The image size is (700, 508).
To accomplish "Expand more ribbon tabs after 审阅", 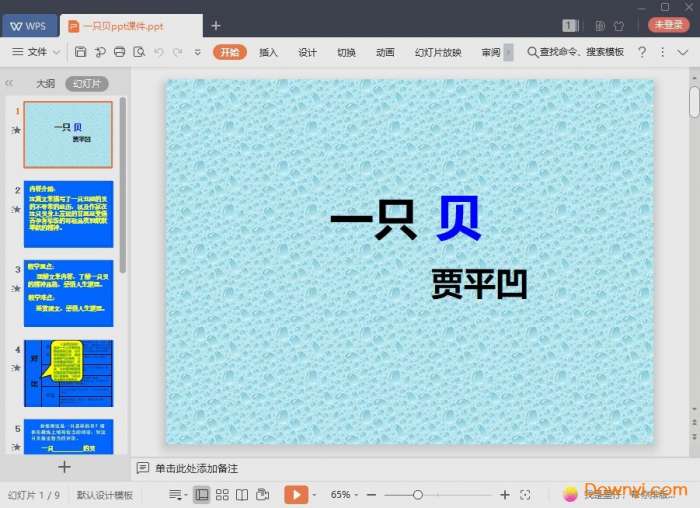I will (x=508, y=52).
